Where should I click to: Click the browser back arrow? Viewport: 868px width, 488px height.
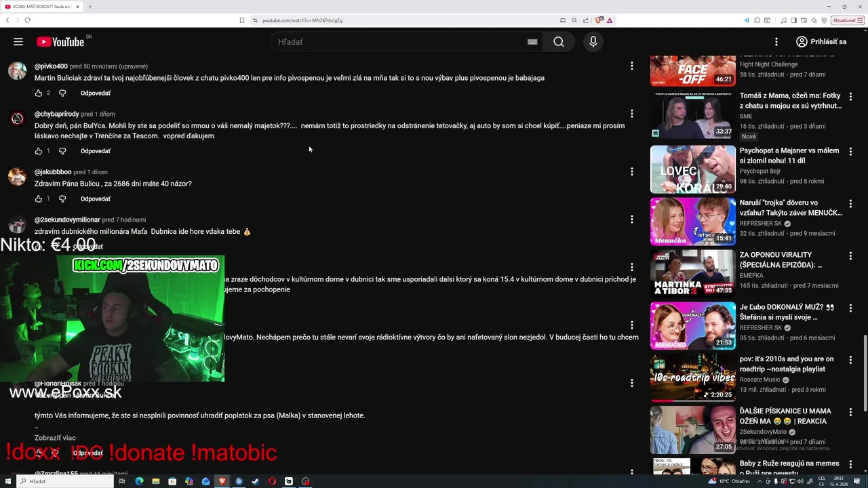[7, 20]
